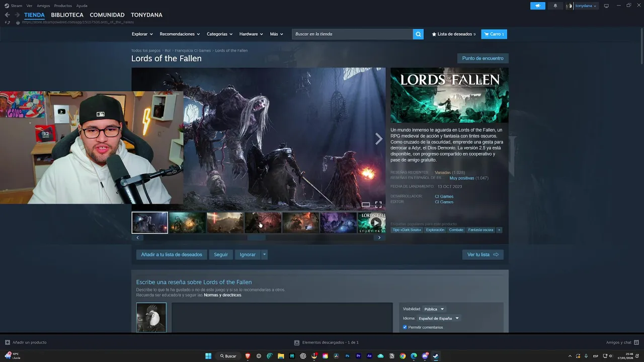Open arrow dropdown next to Ignorar

tap(264, 254)
